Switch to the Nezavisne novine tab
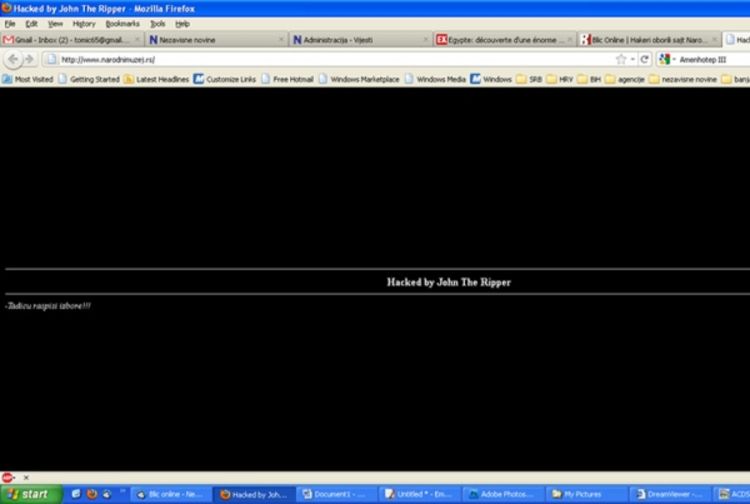750x504 pixels. pos(216,40)
